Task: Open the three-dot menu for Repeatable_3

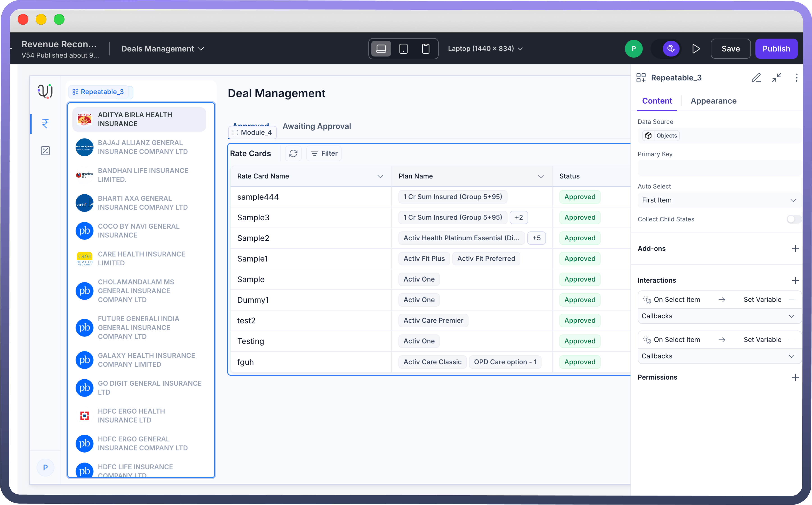Action: pos(796,78)
